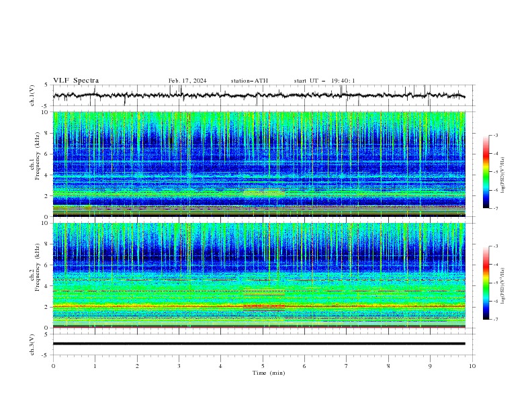Click the "-3" label on the lower colorbar

(496, 246)
